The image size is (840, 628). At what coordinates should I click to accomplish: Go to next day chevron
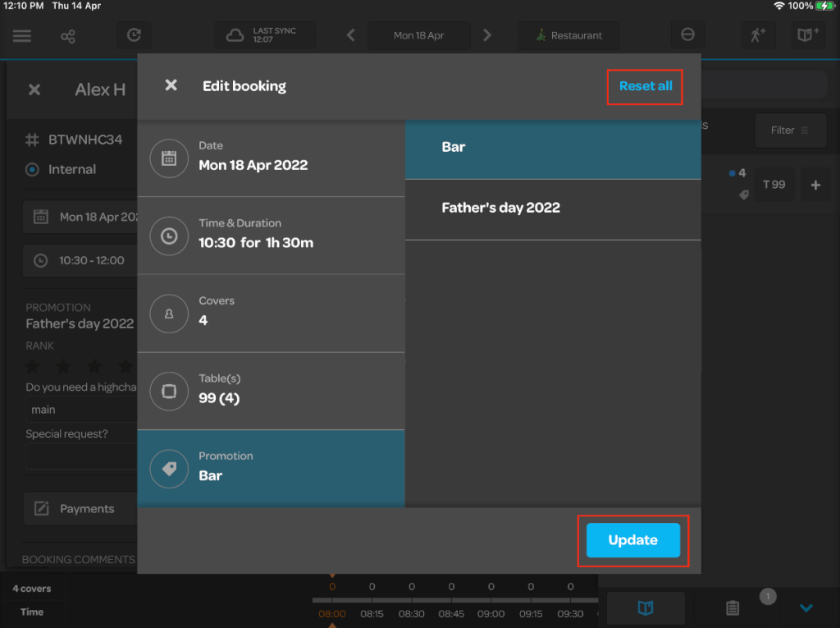click(x=487, y=35)
